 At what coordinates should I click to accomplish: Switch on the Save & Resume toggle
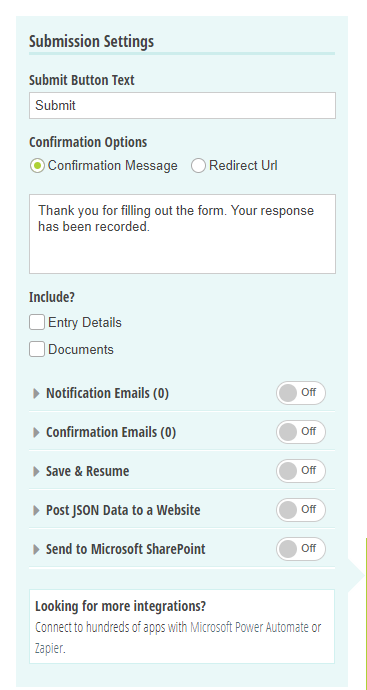click(301, 471)
